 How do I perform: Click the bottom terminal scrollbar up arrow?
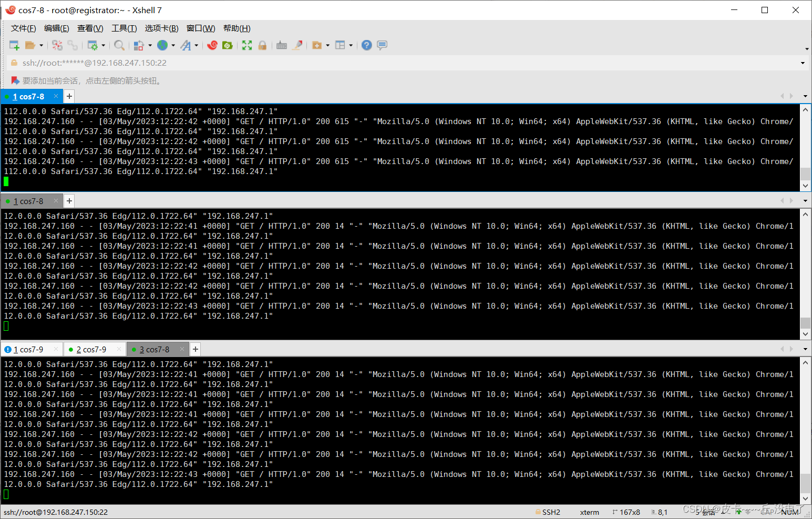pyautogui.click(x=805, y=363)
